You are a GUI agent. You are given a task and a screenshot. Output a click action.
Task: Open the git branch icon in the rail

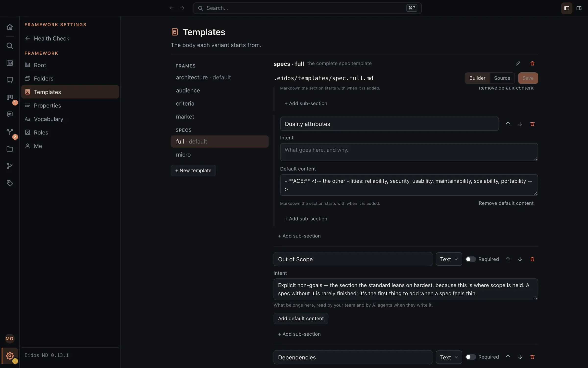(x=10, y=166)
